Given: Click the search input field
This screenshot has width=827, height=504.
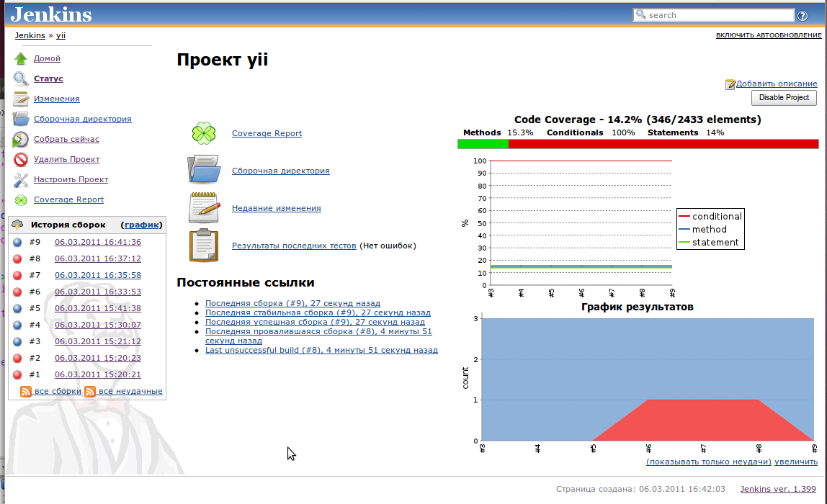Looking at the screenshot, I should coord(714,15).
